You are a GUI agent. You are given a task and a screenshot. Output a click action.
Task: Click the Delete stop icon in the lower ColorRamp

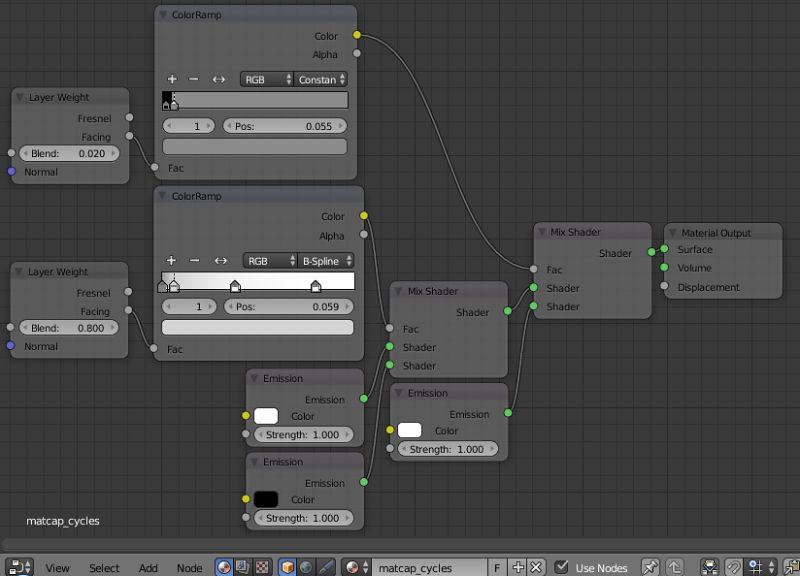pyautogui.click(x=193, y=260)
